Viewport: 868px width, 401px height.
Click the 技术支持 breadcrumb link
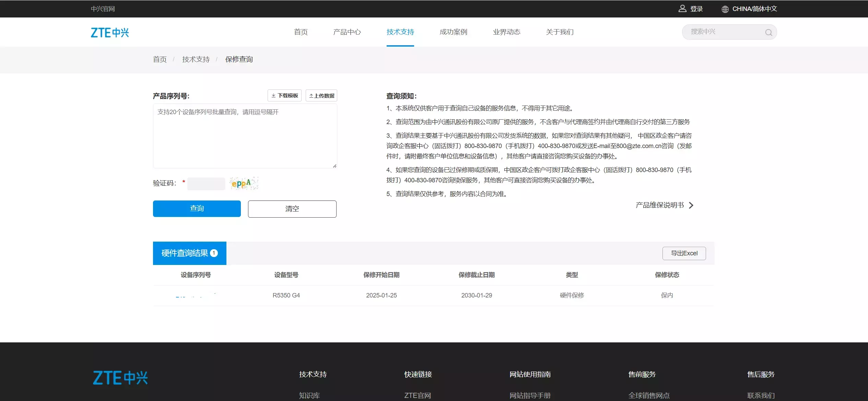196,59
